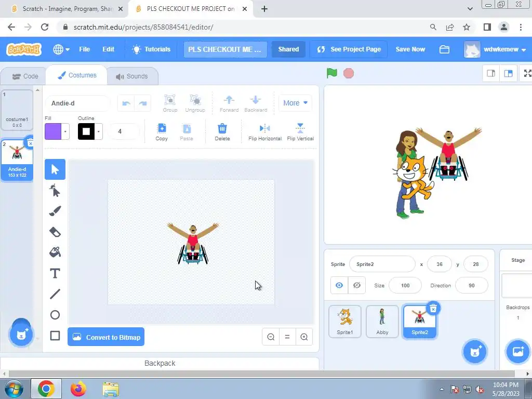Viewport: 532px width, 399px height.
Task: Delete the Andie-d costume
Action: click(30, 143)
